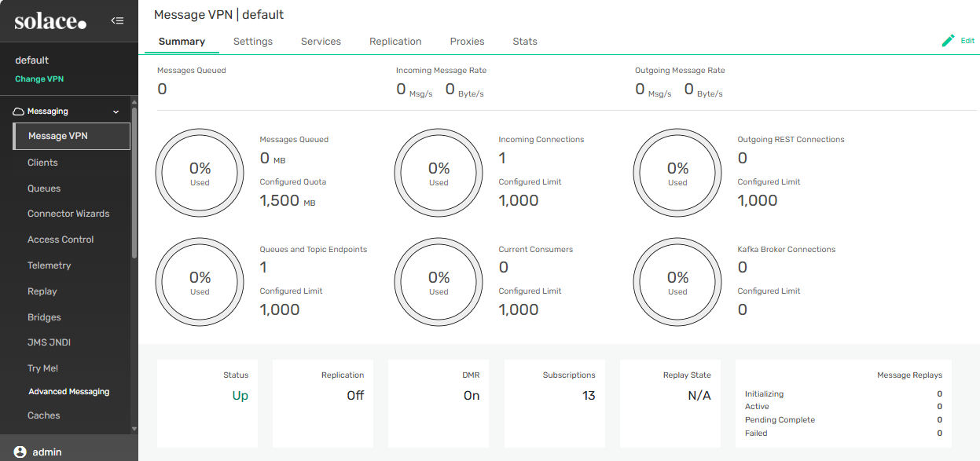The width and height of the screenshot is (980, 461).
Task: Click the admin user avatar icon
Action: (x=20, y=452)
